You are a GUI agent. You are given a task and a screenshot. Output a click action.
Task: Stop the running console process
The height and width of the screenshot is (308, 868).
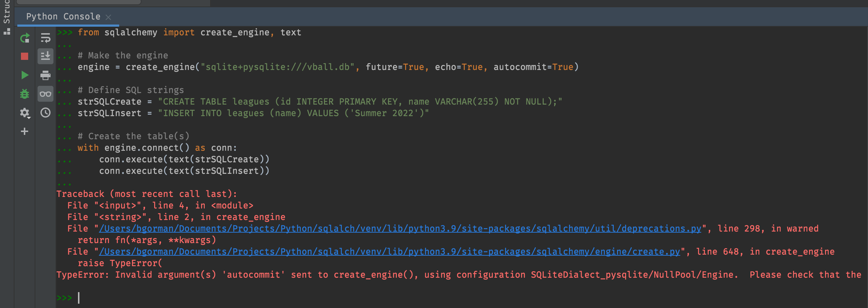pyautogui.click(x=24, y=56)
